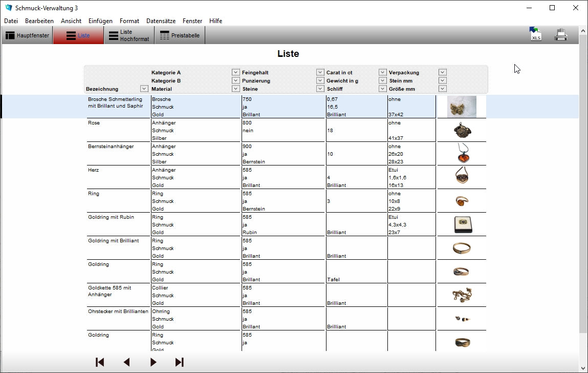This screenshot has width=588, height=373.
Task: Click the Excel XLS export icon
Action: [535, 34]
